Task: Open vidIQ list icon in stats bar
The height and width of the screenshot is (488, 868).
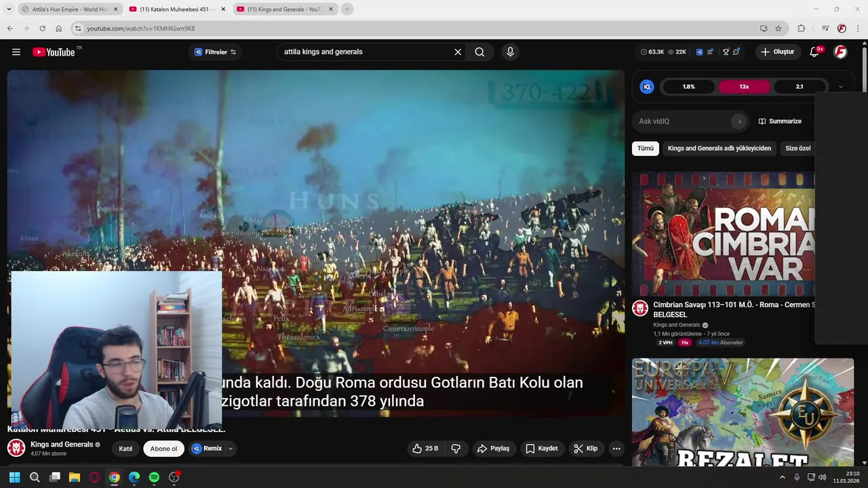Action: tap(710, 52)
